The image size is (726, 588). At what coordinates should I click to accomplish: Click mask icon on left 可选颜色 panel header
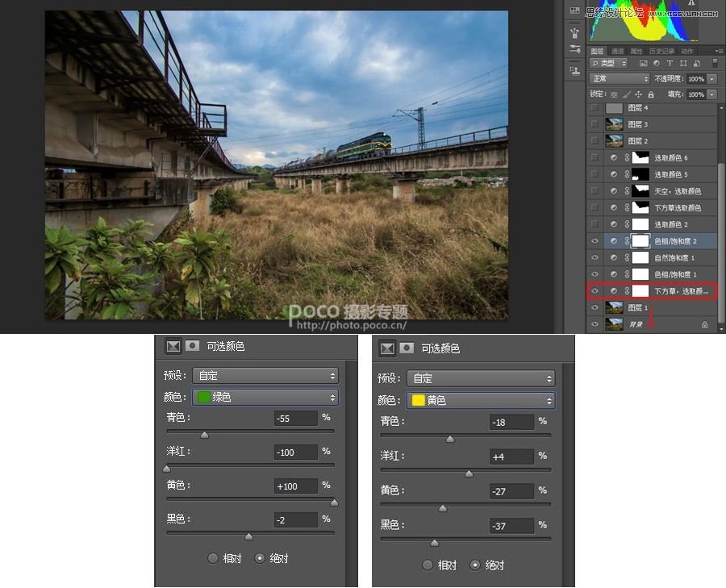pyautogui.click(x=192, y=345)
